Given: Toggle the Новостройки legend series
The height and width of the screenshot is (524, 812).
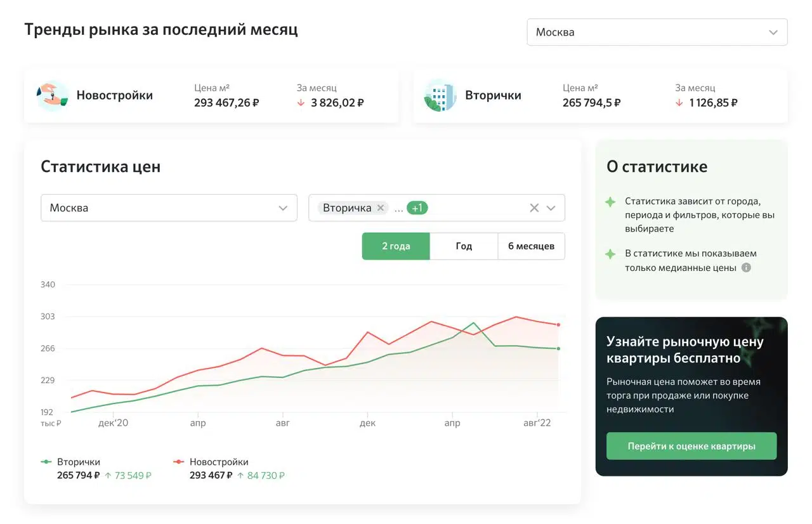Looking at the screenshot, I should (x=211, y=462).
